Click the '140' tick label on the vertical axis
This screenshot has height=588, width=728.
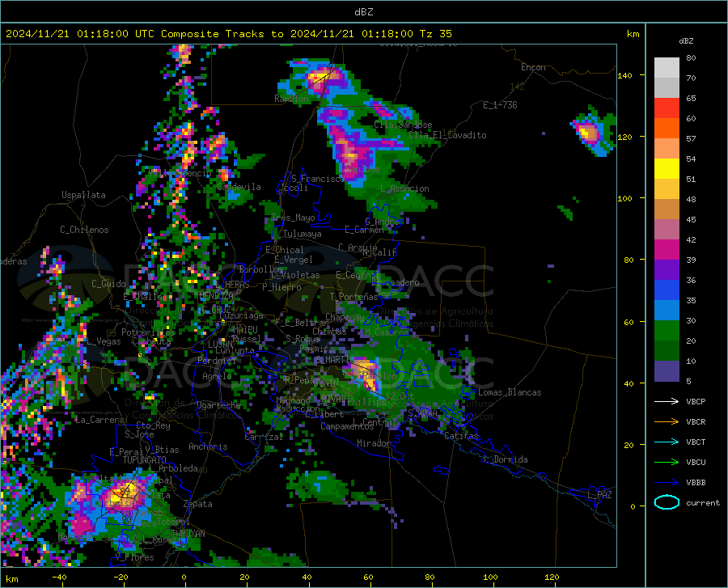click(x=624, y=75)
